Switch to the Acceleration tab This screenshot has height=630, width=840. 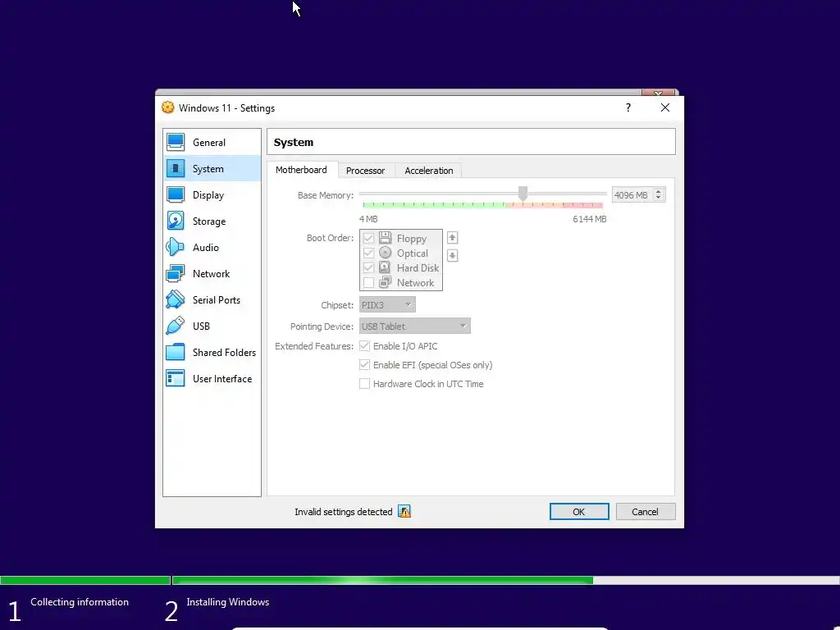click(x=428, y=171)
